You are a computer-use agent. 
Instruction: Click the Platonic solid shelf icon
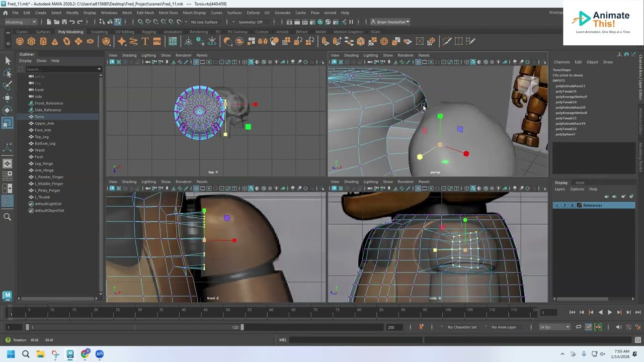[106, 41]
